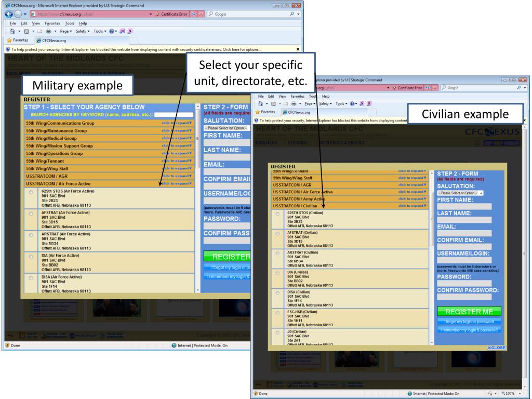Expand 55th Wing/Medical Group agency row
The height and width of the screenshot is (399, 532).
point(109,138)
